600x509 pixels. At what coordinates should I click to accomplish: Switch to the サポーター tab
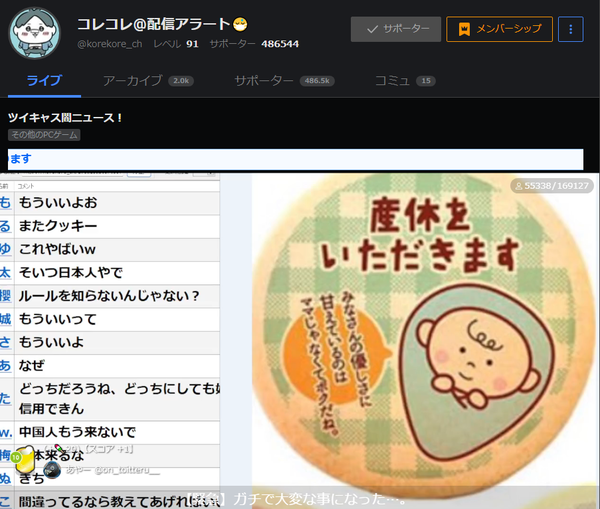(284, 81)
